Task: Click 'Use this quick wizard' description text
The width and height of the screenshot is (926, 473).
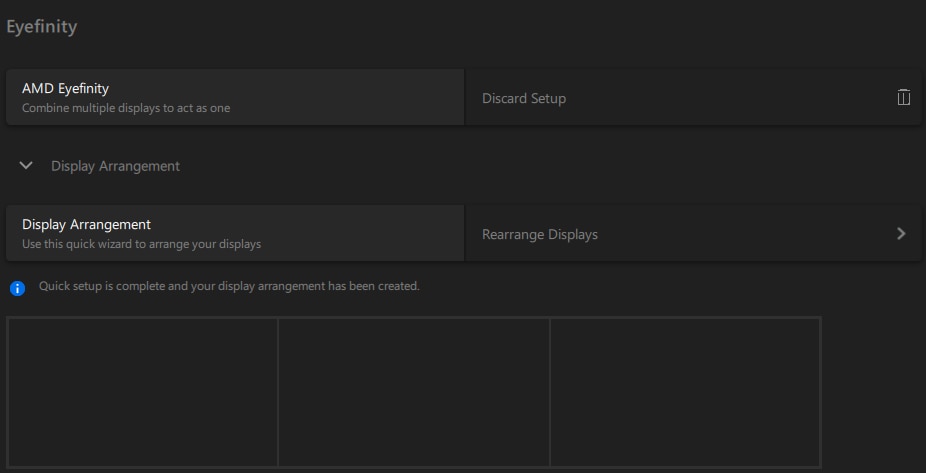Action: (141, 244)
